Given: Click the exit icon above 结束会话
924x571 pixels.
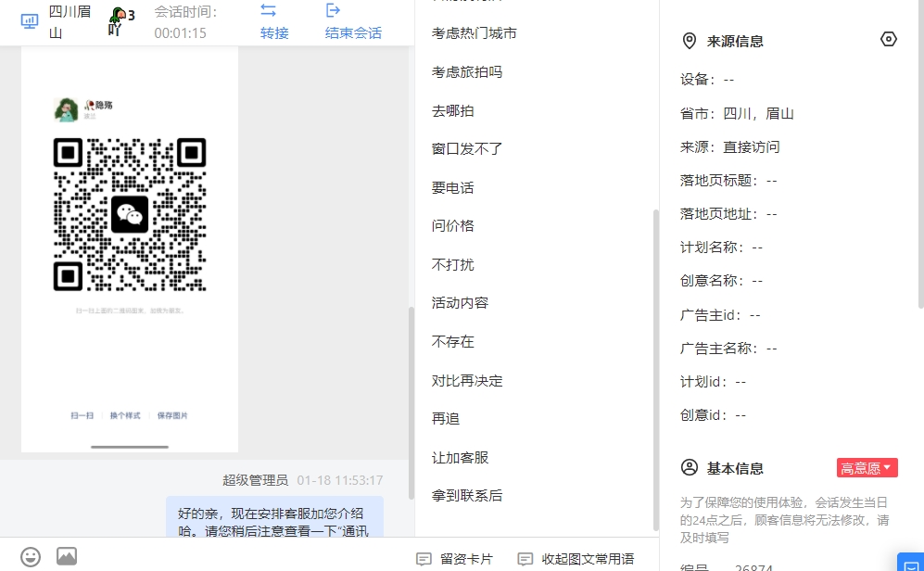Looking at the screenshot, I should [333, 10].
